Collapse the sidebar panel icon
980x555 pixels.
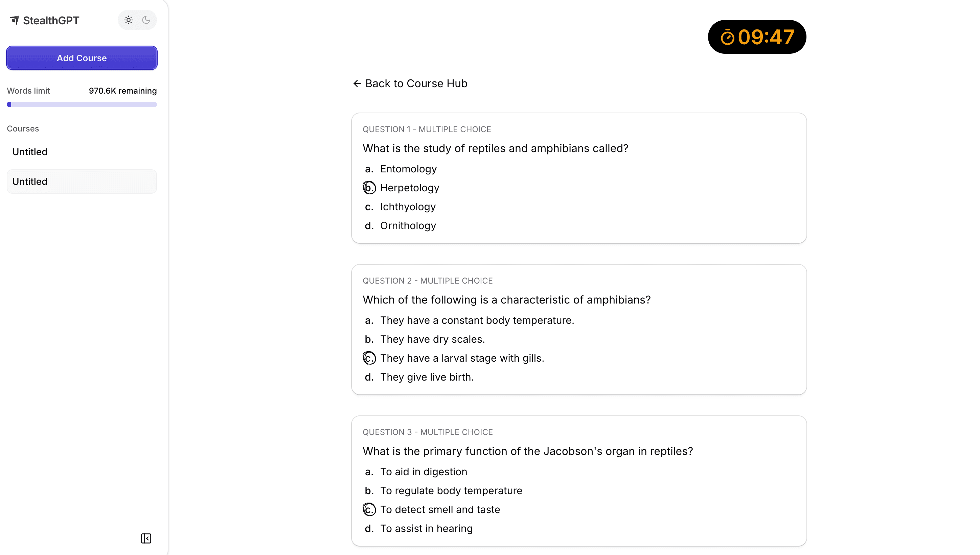[x=146, y=538]
